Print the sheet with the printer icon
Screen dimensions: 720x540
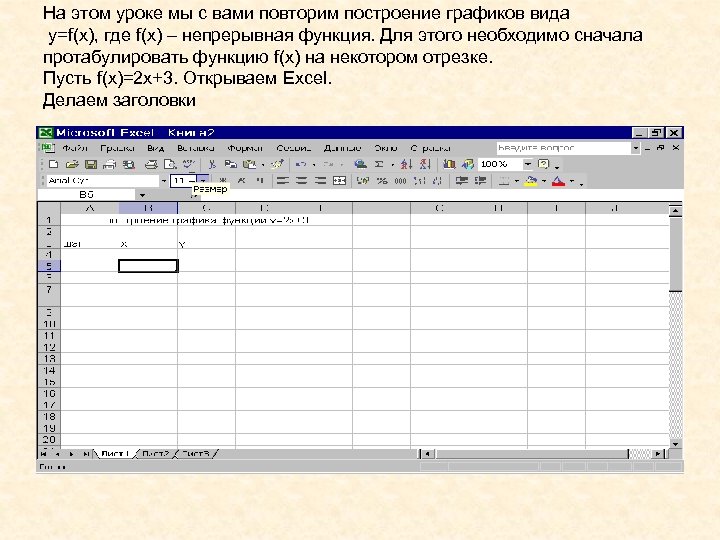tap(151, 164)
